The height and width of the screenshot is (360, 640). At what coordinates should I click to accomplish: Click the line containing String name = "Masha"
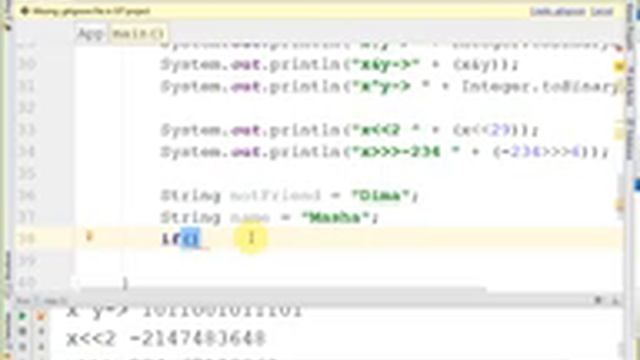click(x=270, y=217)
